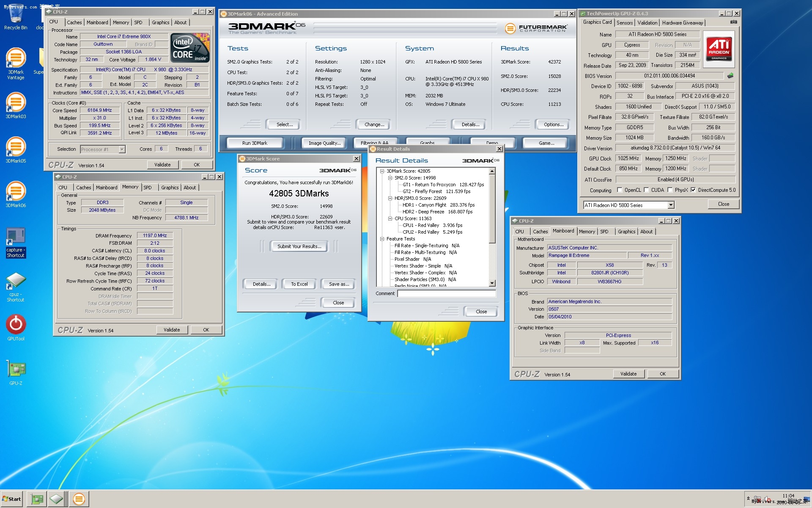The image size is (812, 508).
Task: Open the cpuz shortcut on the desktop
Action: (x=16, y=287)
